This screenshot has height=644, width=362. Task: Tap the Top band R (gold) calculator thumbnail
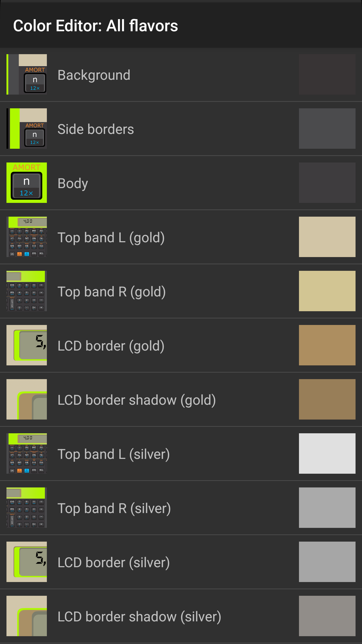tap(27, 291)
